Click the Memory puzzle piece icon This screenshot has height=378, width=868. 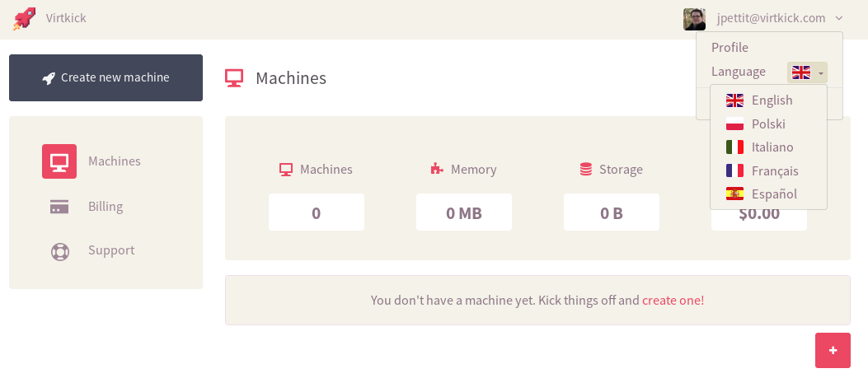pos(437,169)
